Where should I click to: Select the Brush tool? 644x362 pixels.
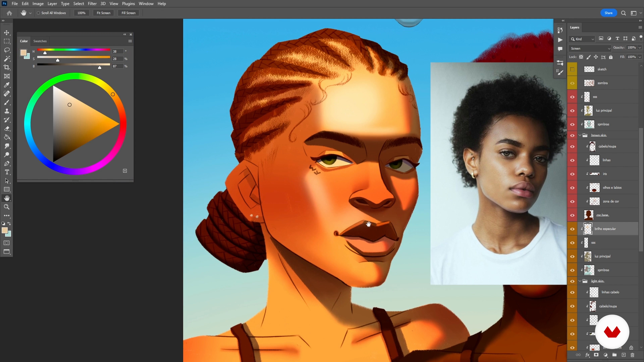pyautogui.click(x=7, y=102)
